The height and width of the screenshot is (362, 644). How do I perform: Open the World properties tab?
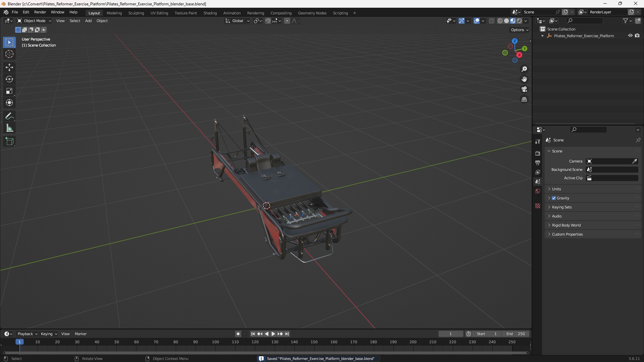click(538, 191)
